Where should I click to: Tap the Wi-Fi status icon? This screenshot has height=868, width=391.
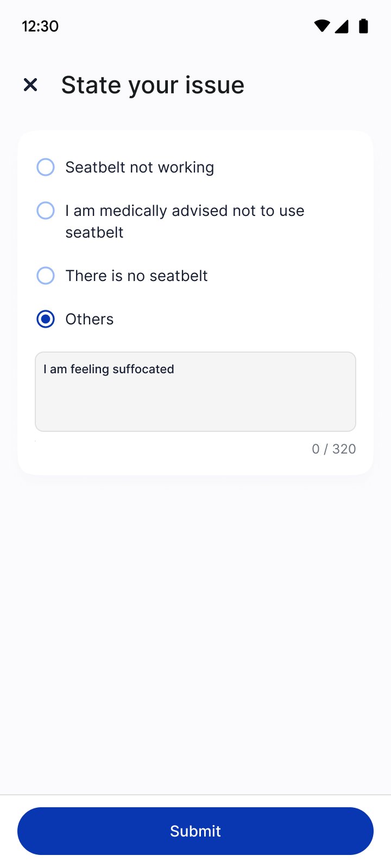(x=321, y=26)
